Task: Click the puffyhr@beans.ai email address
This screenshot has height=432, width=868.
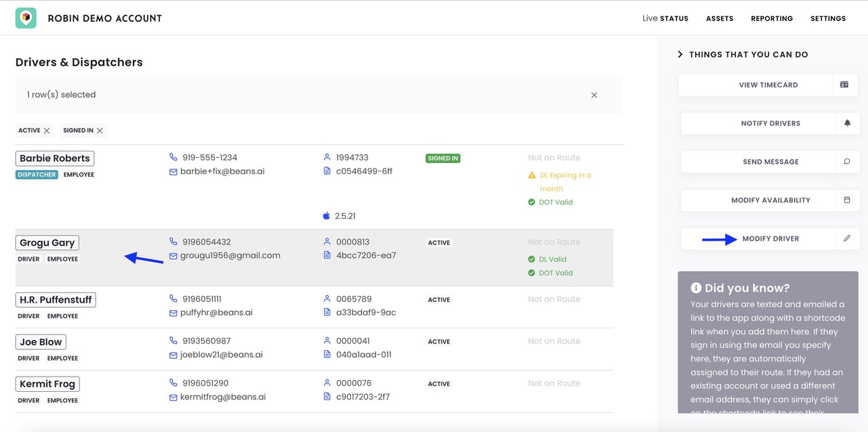Action: 216,312
